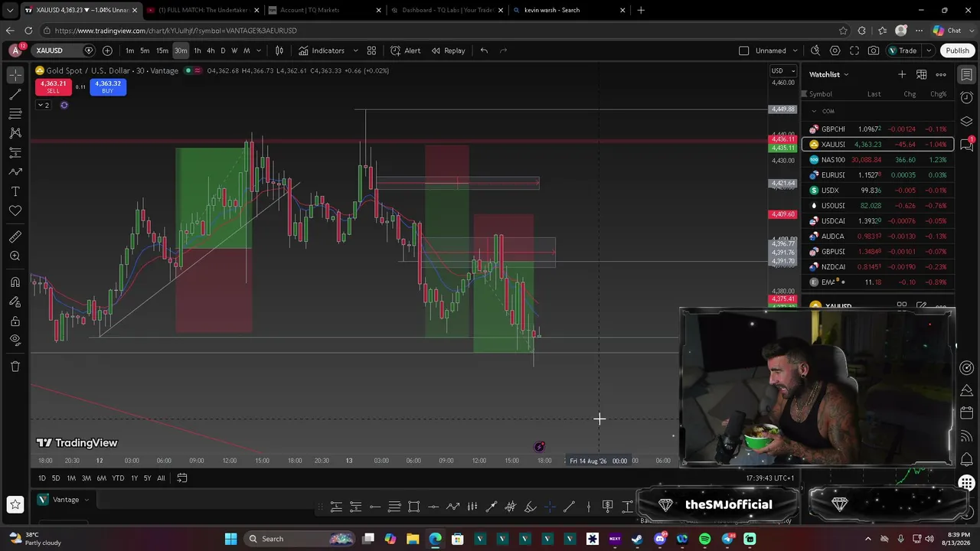Switch to the 1h timeframe

pyautogui.click(x=198, y=51)
